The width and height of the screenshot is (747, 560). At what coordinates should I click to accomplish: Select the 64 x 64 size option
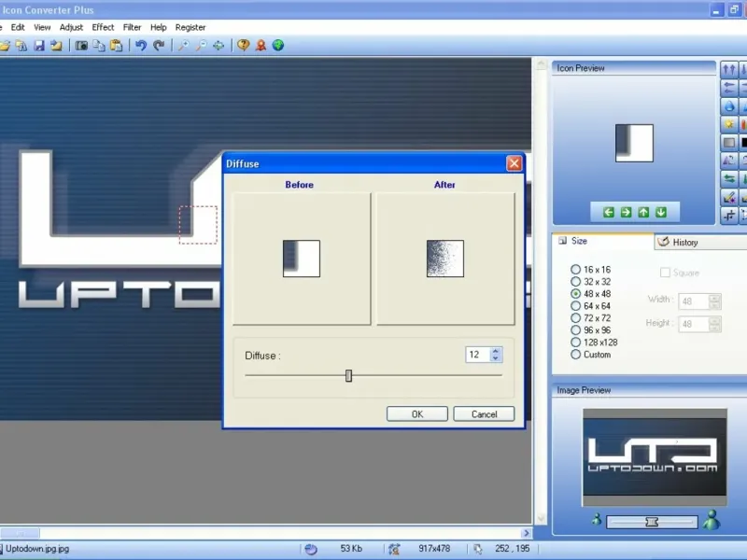click(590, 306)
